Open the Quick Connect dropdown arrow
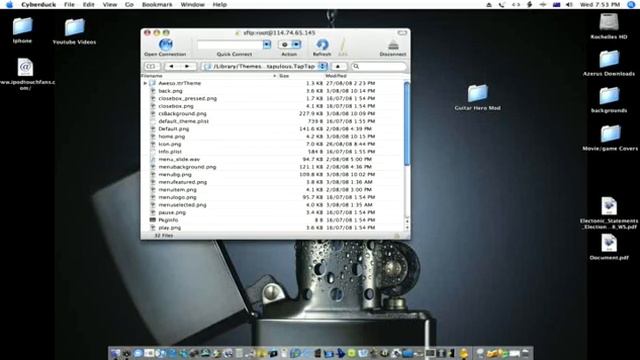Screen dimensions: 640x360 [267, 44]
